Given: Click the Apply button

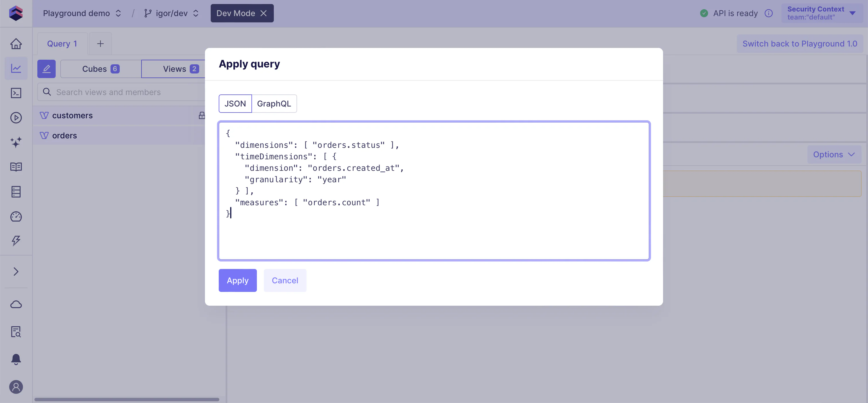Looking at the screenshot, I should [237, 280].
